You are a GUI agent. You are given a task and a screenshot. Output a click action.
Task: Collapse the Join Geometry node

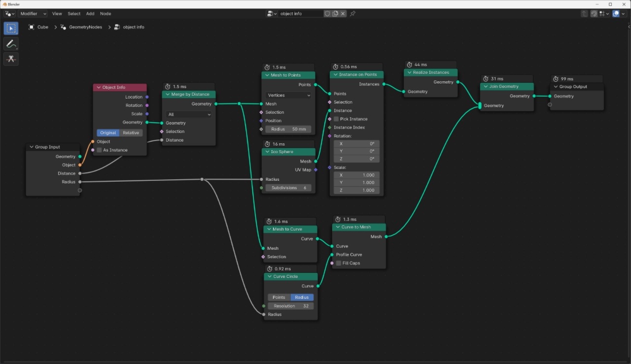486,86
